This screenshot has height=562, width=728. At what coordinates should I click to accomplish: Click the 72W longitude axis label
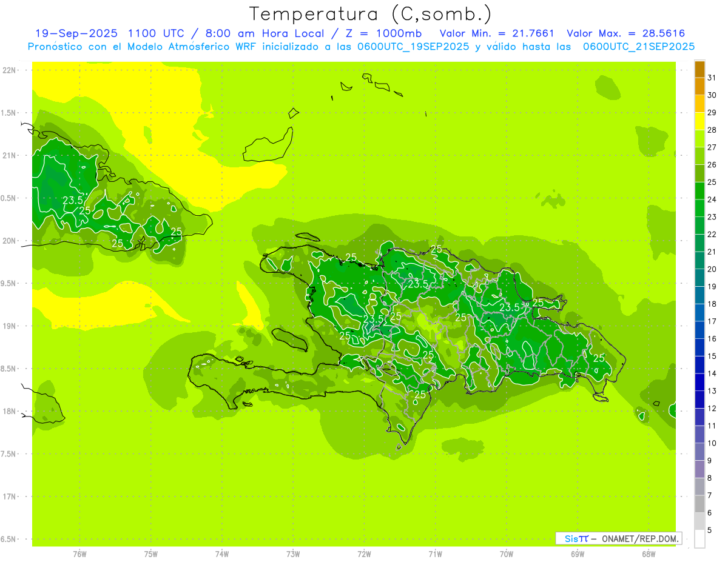(364, 554)
